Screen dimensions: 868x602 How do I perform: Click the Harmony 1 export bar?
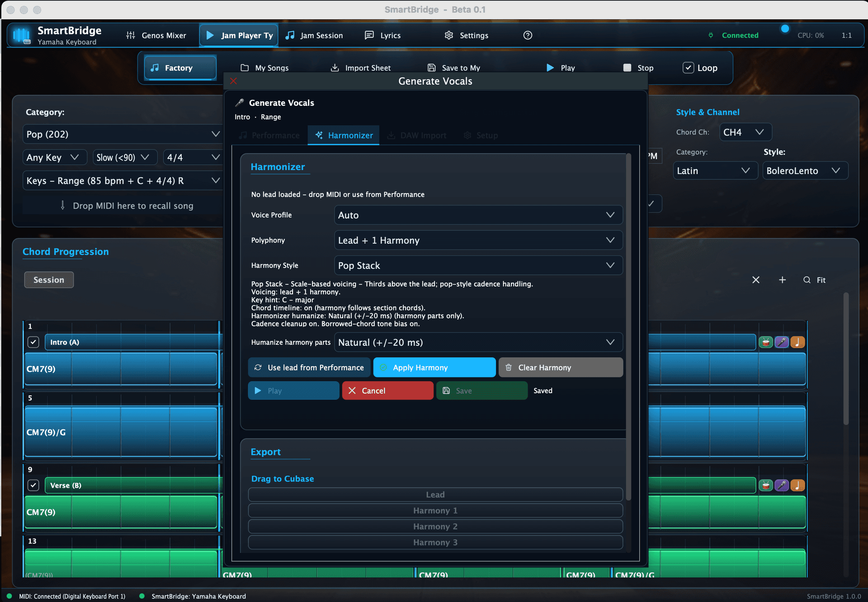[x=435, y=510]
